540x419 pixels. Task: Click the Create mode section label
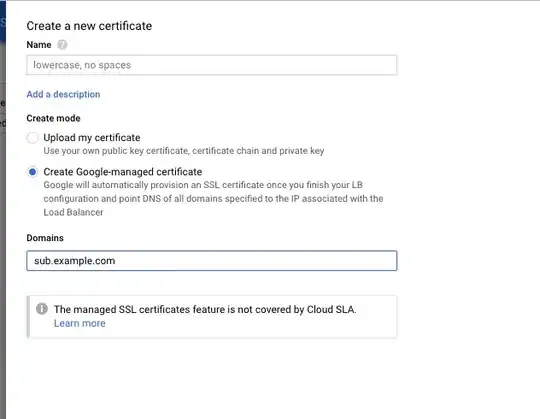pyautogui.click(x=53, y=118)
